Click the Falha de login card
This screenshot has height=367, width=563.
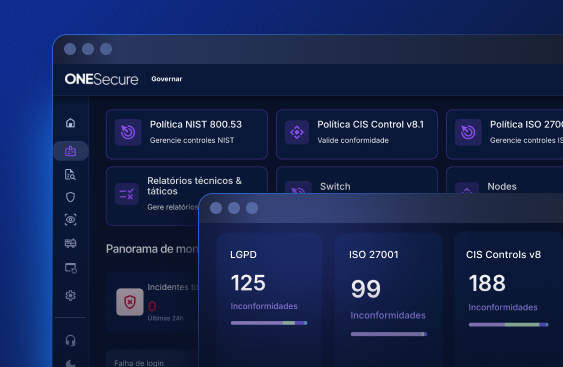point(152,358)
